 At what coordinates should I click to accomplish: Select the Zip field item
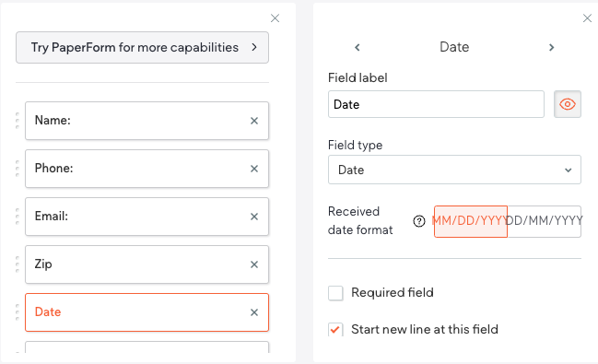(x=147, y=264)
